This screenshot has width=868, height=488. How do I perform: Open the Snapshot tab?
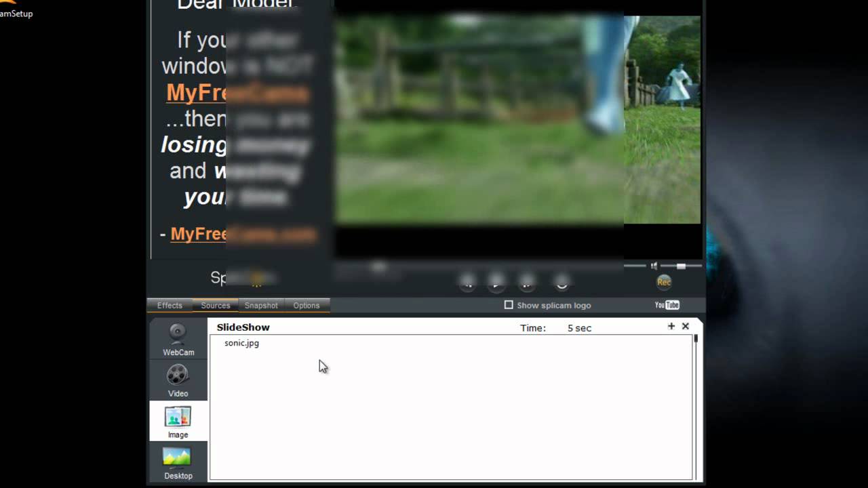(x=261, y=306)
